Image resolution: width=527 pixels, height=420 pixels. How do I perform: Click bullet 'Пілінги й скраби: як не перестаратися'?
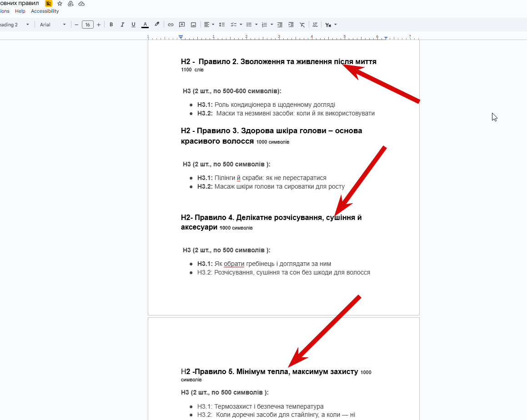271,178
